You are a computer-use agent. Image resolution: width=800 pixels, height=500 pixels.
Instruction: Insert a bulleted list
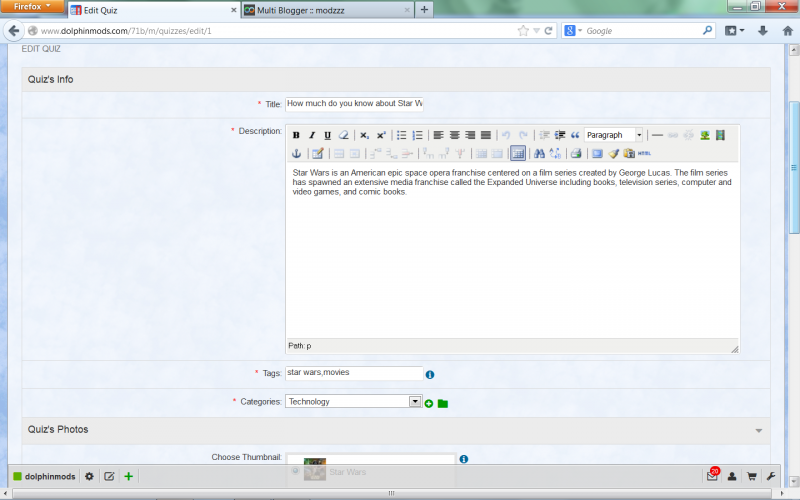tap(402, 135)
